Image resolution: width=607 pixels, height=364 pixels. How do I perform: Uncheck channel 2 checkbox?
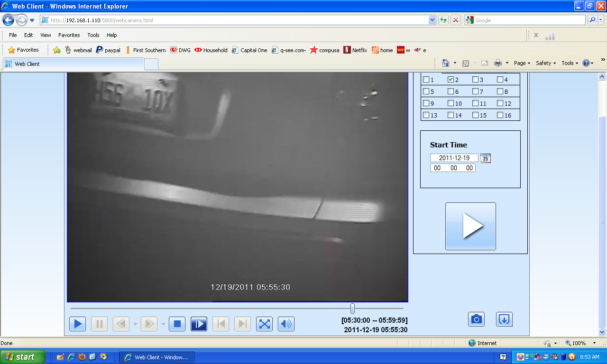coord(451,80)
